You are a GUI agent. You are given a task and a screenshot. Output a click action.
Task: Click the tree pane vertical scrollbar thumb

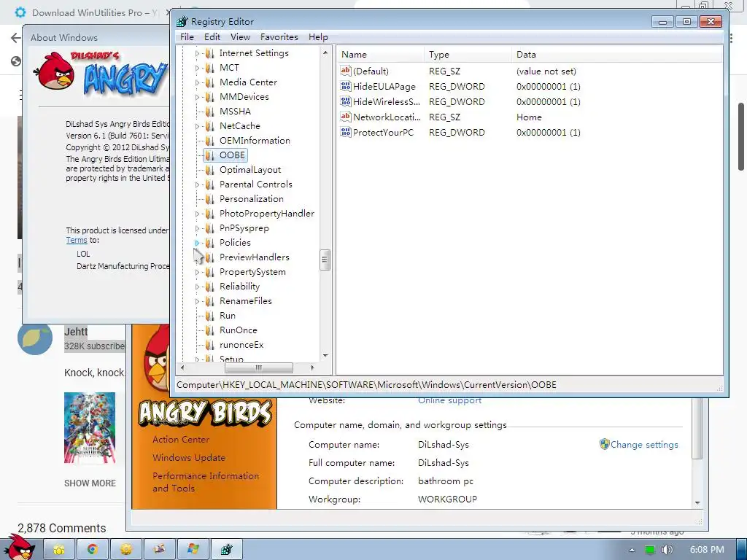(x=325, y=260)
